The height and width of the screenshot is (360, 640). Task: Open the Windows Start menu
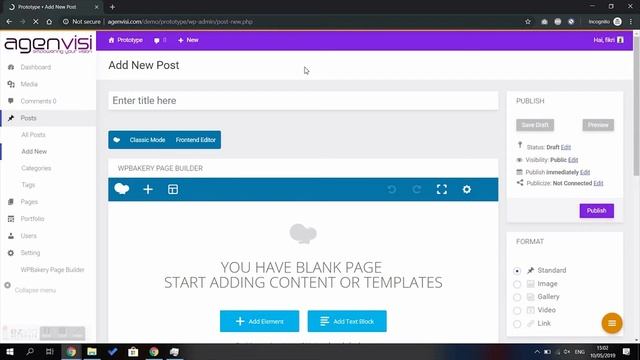click(10, 351)
